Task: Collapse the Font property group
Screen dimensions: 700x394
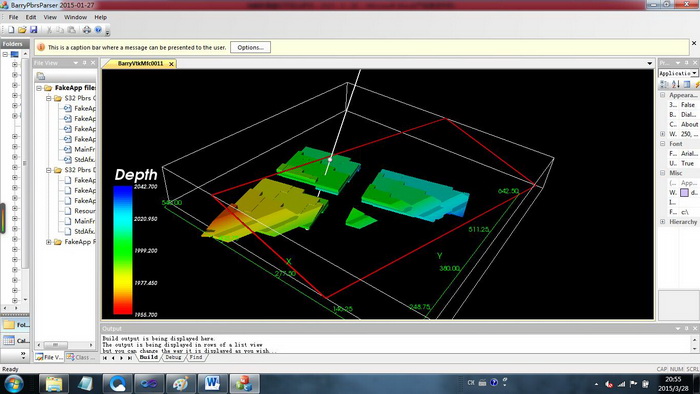Action: click(x=662, y=144)
